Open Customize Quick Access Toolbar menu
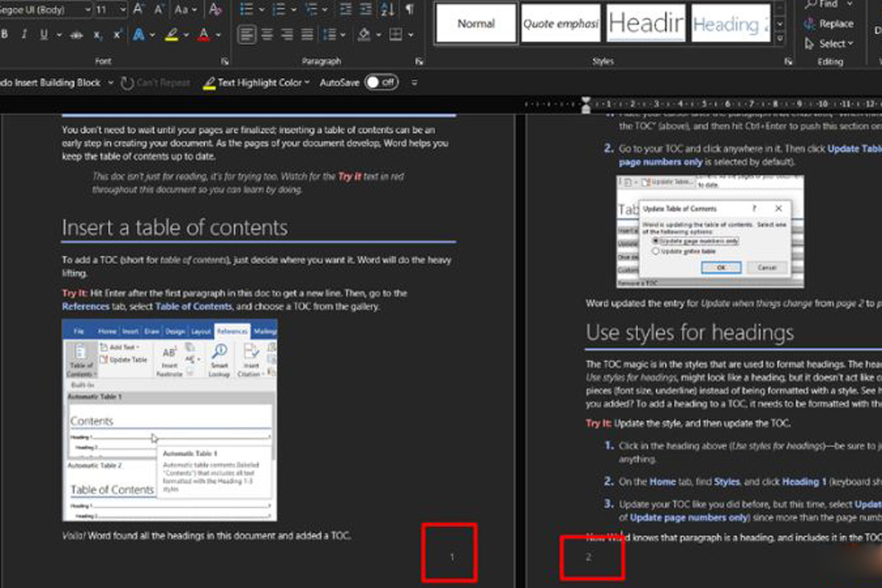Viewport: 882px width, 588px height. pyautogui.click(x=415, y=82)
